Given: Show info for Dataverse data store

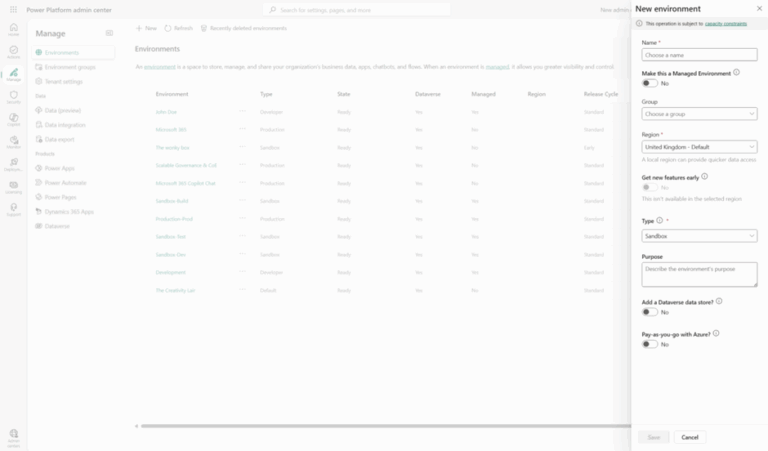Looking at the screenshot, I should click(719, 301).
